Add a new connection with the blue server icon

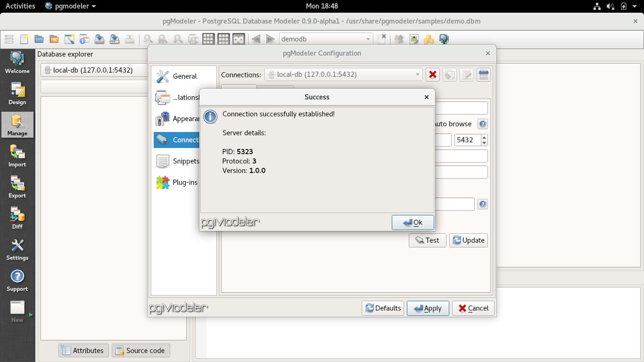coord(483,74)
